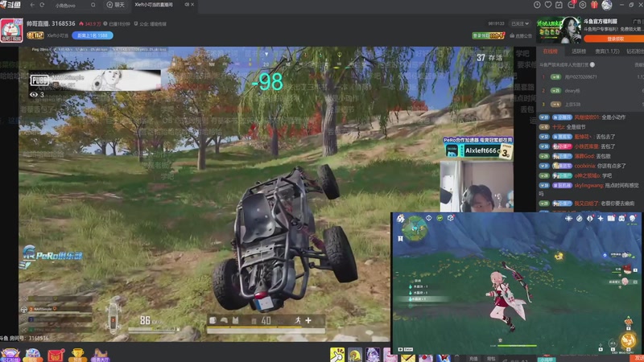The image size is (644, 362).
Task: Click chat username skylingwang
Action: pos(588,186)
